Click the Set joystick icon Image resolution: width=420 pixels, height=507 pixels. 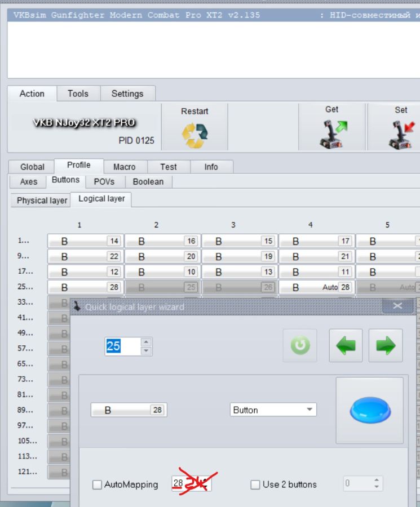point(401,134)
